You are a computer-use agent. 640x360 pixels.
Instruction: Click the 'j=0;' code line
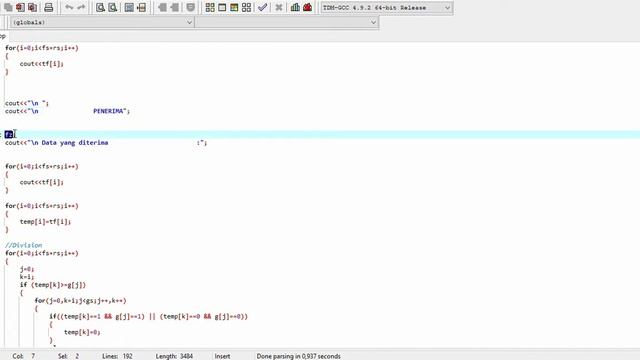(x=27, y=269)
